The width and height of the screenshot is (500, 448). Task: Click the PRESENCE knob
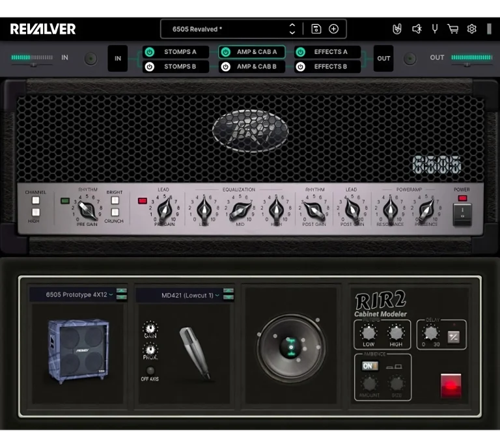(x=426, y=210)
